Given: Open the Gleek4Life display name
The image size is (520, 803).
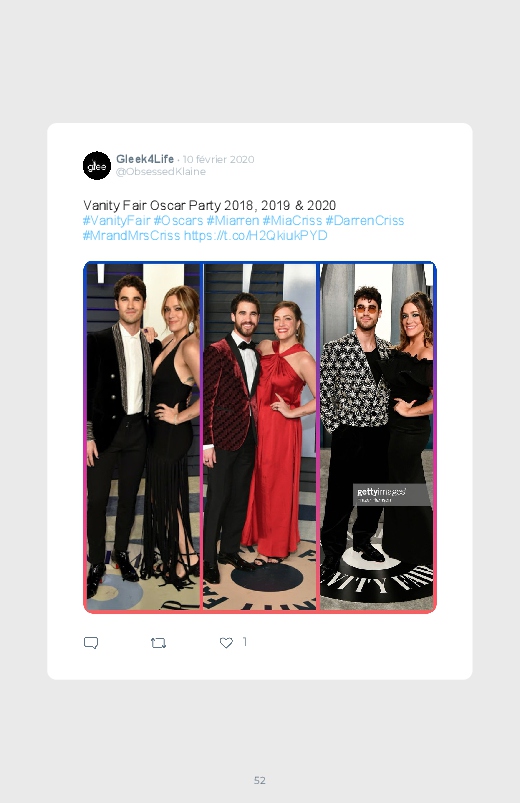Looking at the screenshot, I should [x=145, y=159].
